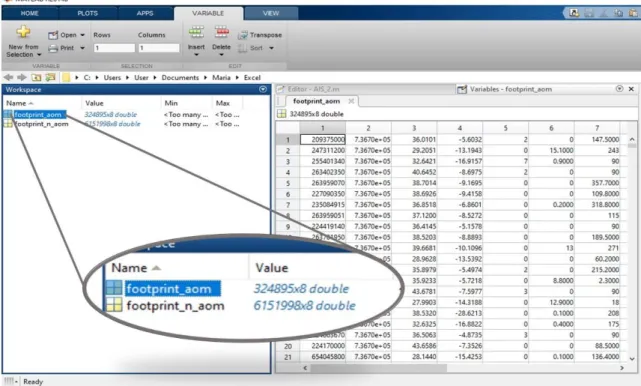Expand the Open button dropdown arrow
Screen dimensions: 641x386
[83, 35]
